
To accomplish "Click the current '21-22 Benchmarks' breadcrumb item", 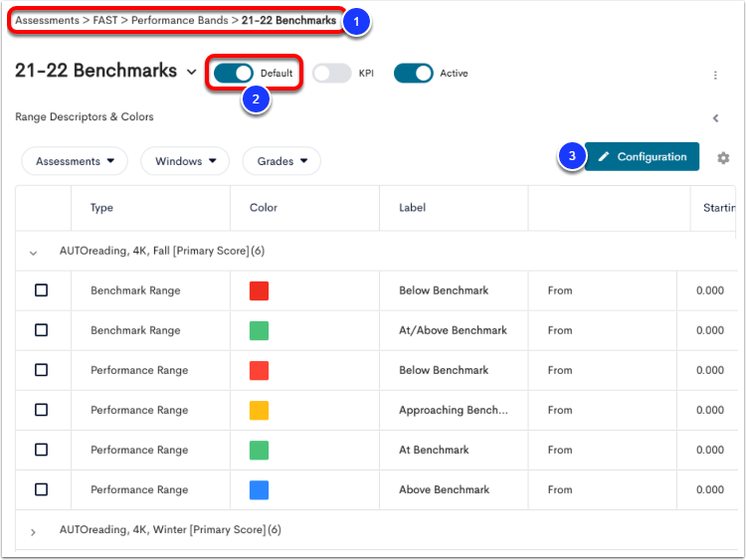I will pyautogui.click(x=288, y=20).
